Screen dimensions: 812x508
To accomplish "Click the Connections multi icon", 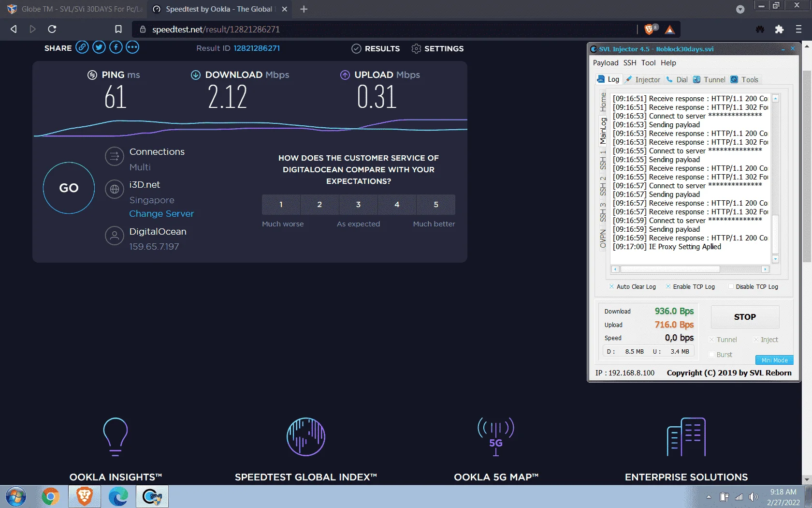I will pos(115,156).
